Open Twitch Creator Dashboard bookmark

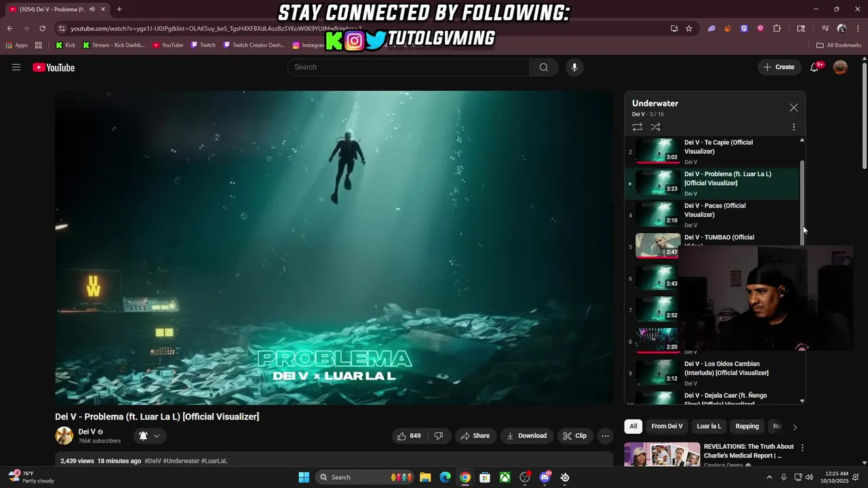tap(254, 45)
